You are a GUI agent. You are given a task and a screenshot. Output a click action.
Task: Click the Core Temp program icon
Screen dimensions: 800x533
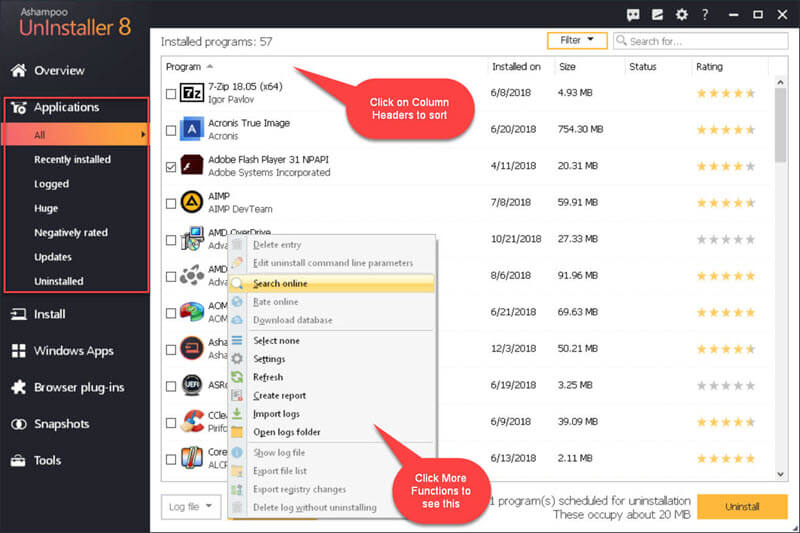192,459
